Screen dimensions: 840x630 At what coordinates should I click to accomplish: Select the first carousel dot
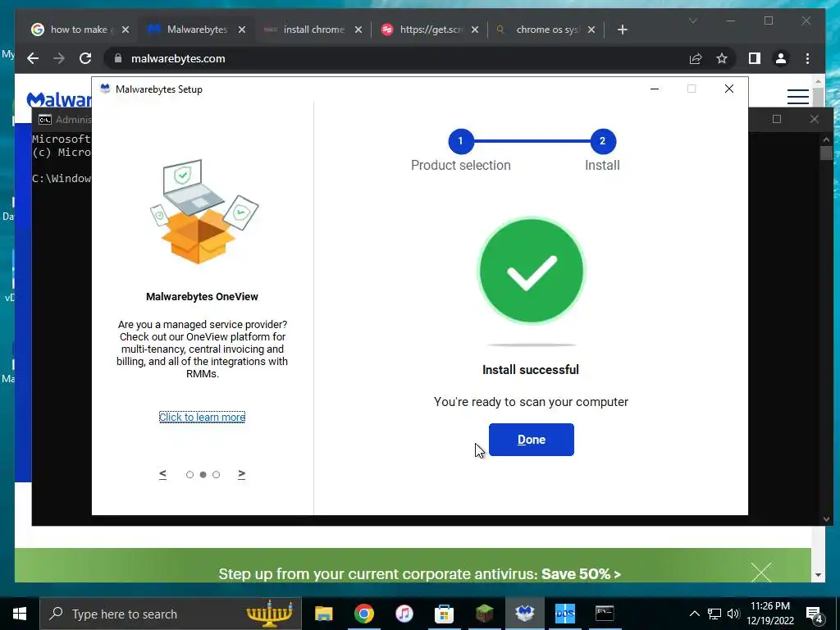[189, 475]
